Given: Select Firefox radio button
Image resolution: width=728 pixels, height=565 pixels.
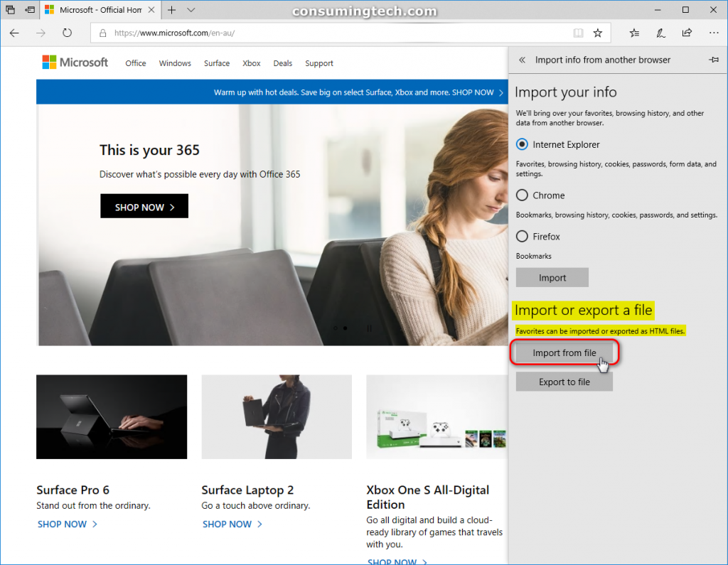Looking at the screenshot, I should click(523, 237).
